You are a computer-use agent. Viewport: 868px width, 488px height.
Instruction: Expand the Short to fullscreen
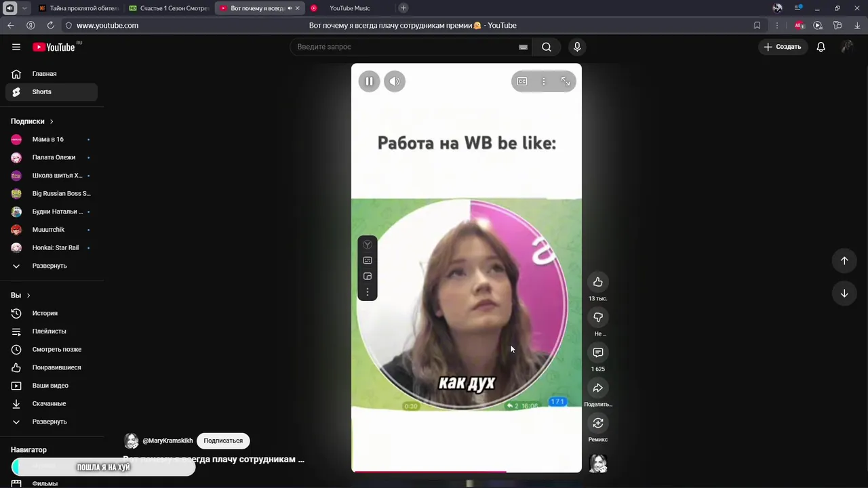[x=566, y=81]
